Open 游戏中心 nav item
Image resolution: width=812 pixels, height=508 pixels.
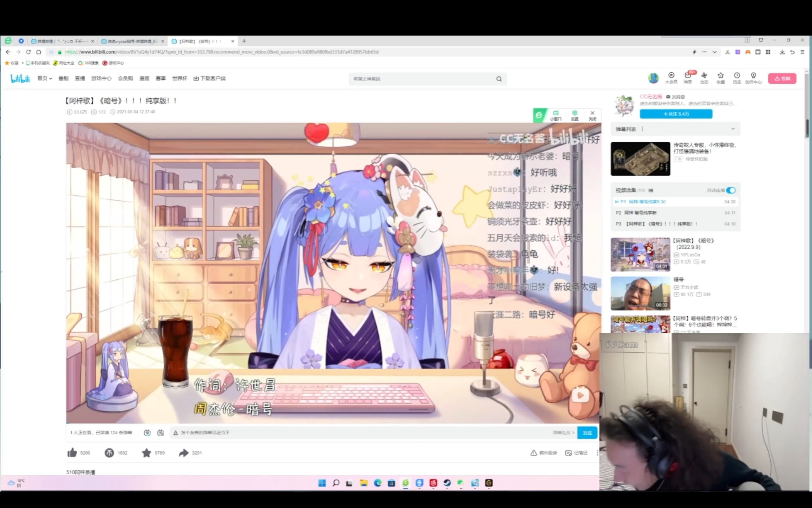click(x=101, y=78)
